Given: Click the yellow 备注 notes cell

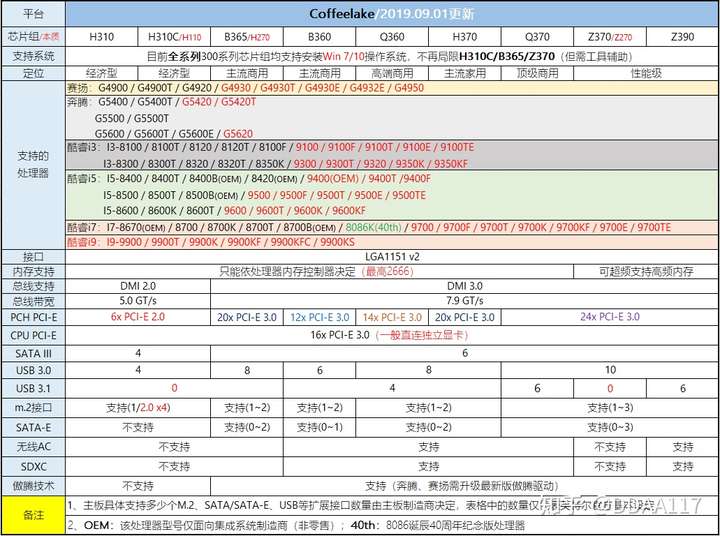Looking at the screenshot, I should coord(34,515).
